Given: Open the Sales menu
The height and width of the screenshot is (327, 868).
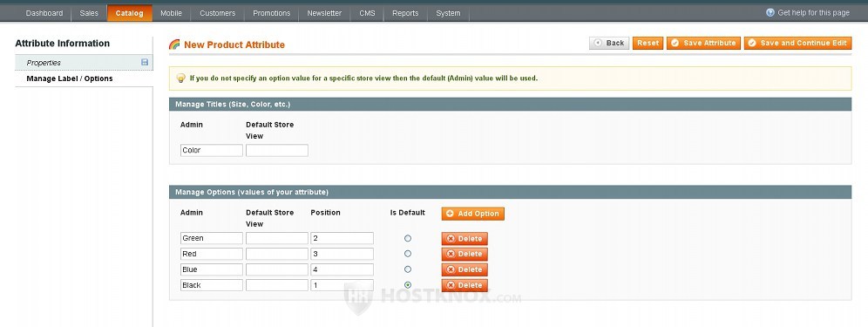Looking at the screenshot, I should tap(89, 13).
